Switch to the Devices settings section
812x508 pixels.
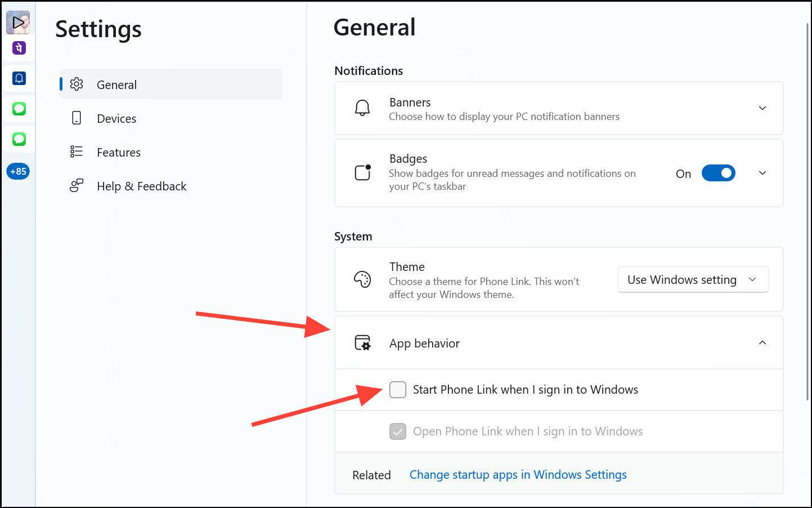click(116, 118)
